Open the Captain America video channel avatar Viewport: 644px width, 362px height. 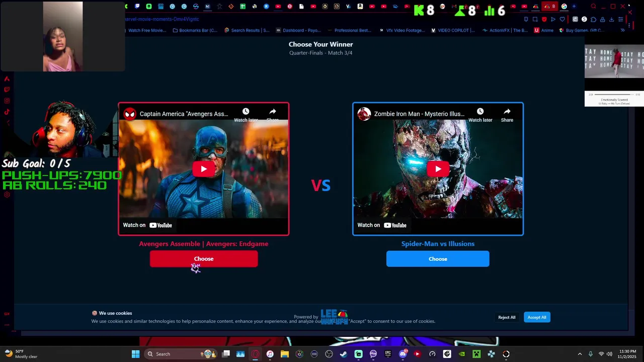coord(130,114)
